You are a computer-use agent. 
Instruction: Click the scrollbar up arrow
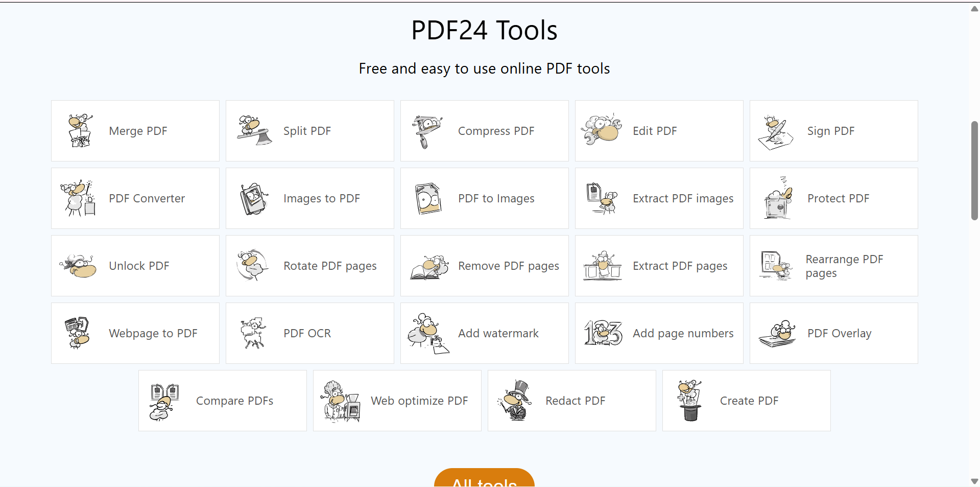[x=974, y=9]
